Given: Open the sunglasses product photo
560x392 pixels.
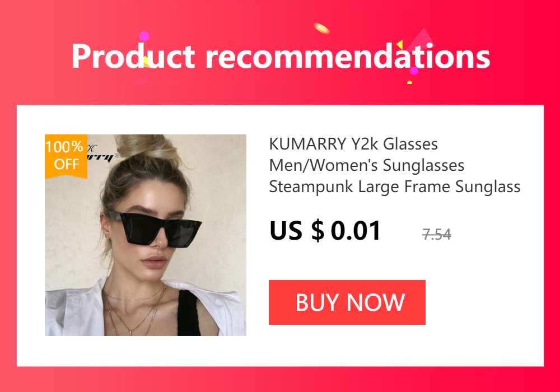Looking at the screenshot, I should point(146,235).
